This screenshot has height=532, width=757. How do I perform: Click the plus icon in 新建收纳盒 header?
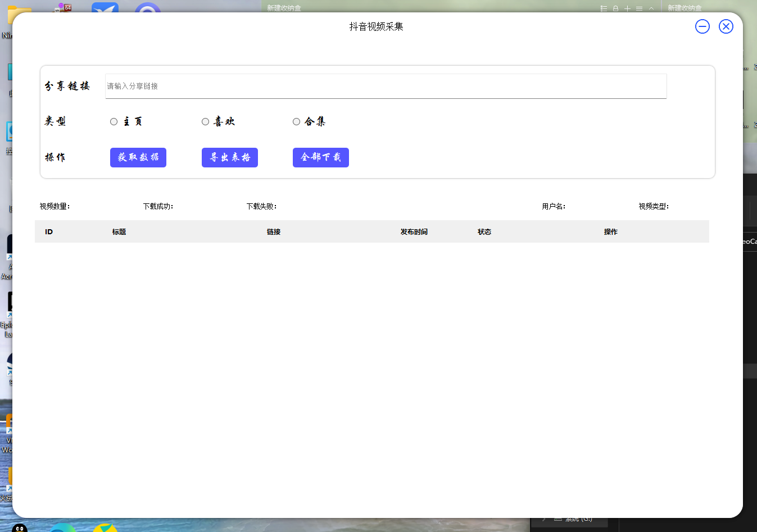coord(627,8)
